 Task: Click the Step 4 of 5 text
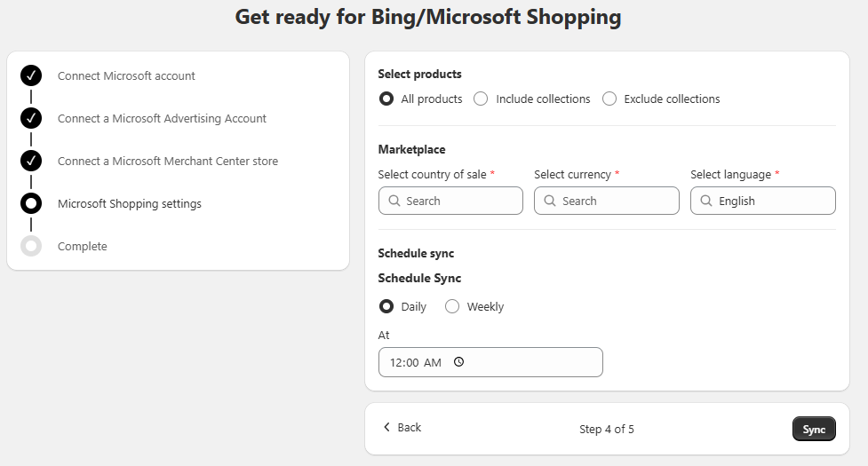(607, 429)
